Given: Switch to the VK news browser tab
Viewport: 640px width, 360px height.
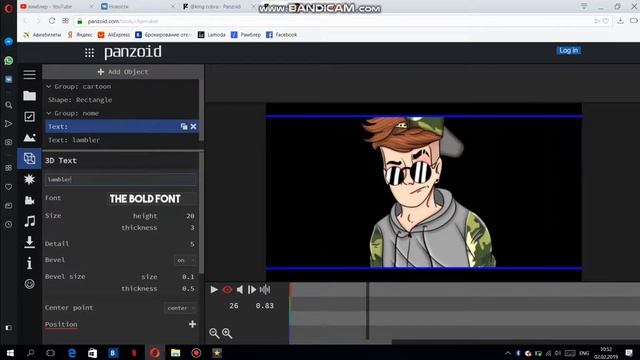Looking at the screenshot, I should [137, 7].
